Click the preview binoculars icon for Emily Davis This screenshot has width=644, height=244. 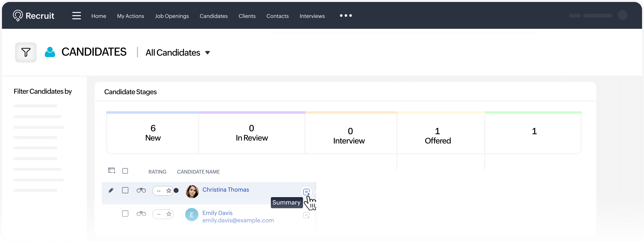(141, 214)
